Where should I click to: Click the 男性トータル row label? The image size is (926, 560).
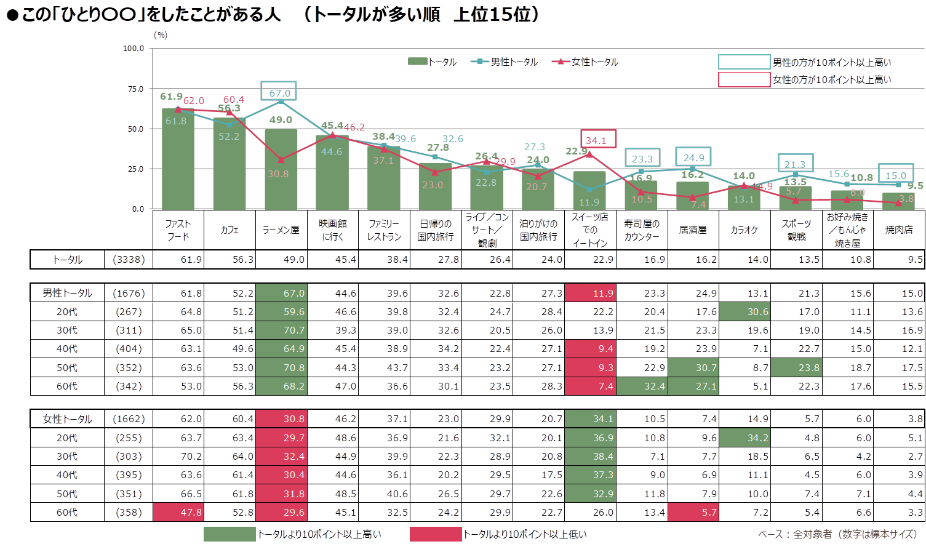pyautogui.click(x=68, y=293)
